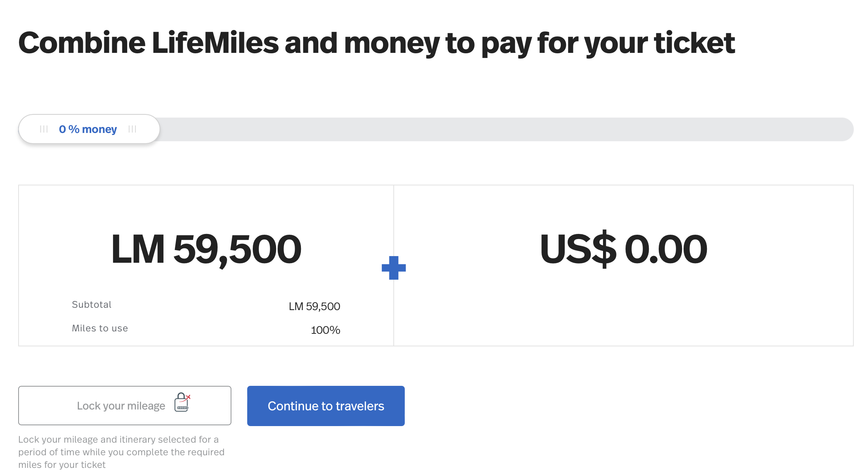Click the Lock your mileage button
The height and width of the screenshot is (475, 868).
click(125, 406)
